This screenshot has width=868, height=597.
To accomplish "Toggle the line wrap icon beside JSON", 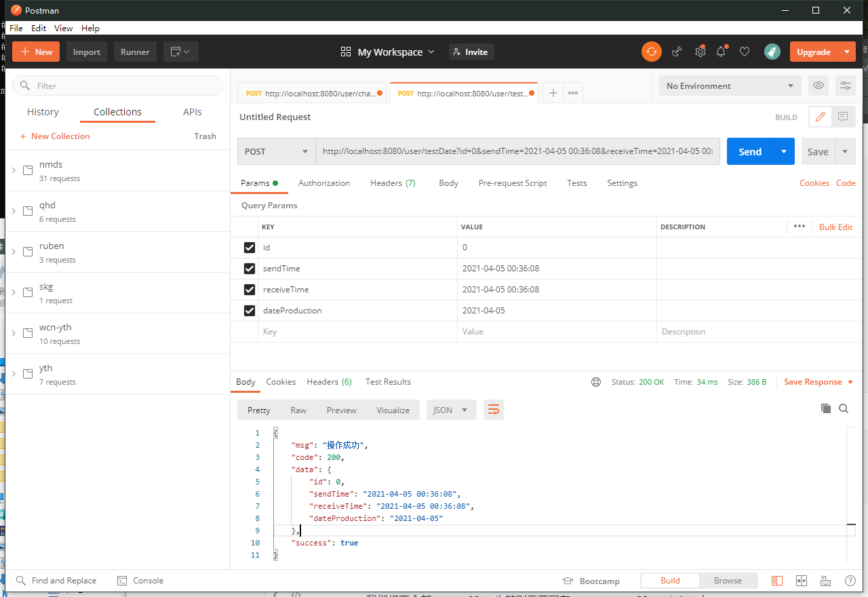I will 494,410.
